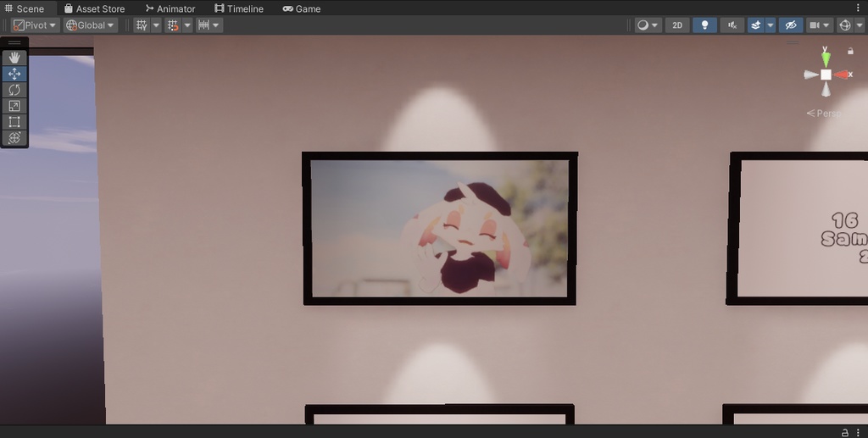Select the Move tool
868x438 pixels.
(14, 74)
